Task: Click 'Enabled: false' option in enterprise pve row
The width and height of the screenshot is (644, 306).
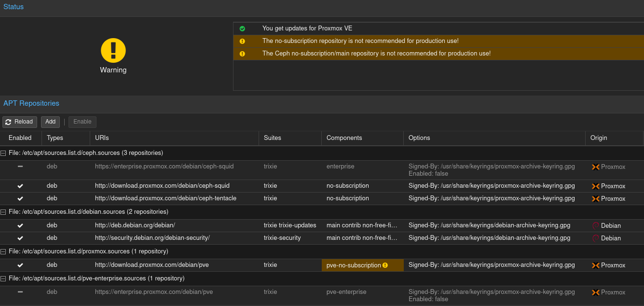Action: 428,299
